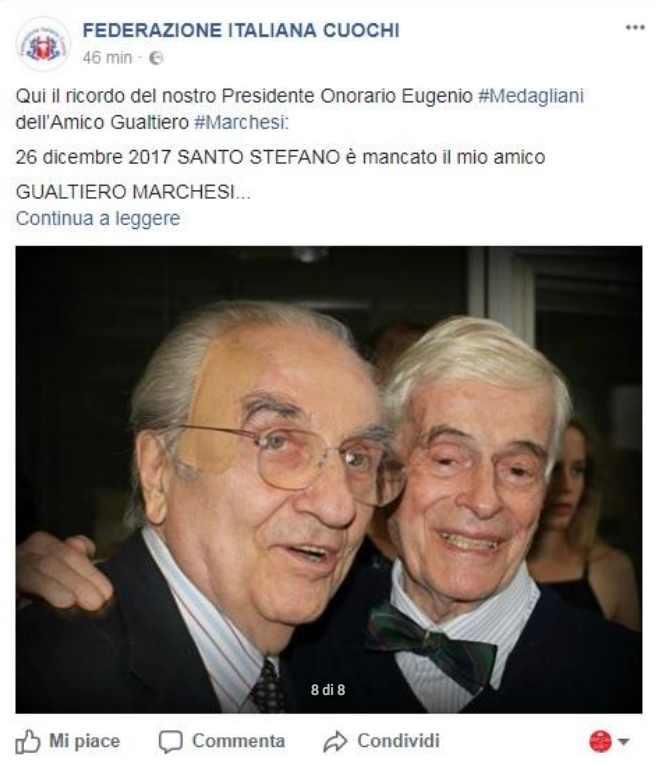Expand the post-as identity dropdown arrow
This screenshot has width=656, height=767.
tap(623, 742)
